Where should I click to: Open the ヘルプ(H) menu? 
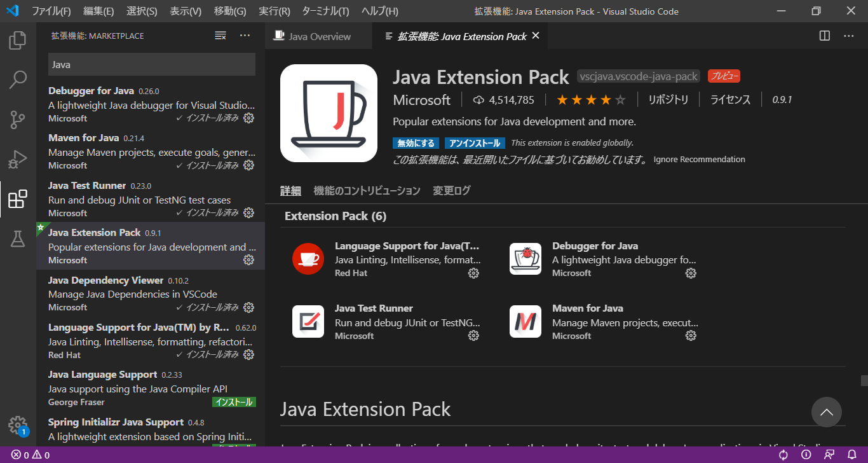click(380, 11)
